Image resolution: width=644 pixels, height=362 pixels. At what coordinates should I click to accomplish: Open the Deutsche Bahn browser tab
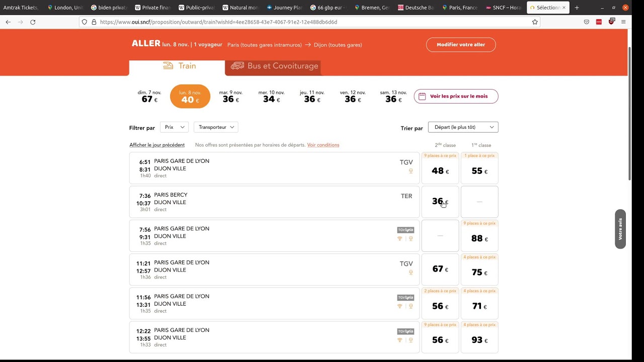click(x=416, y=8)
